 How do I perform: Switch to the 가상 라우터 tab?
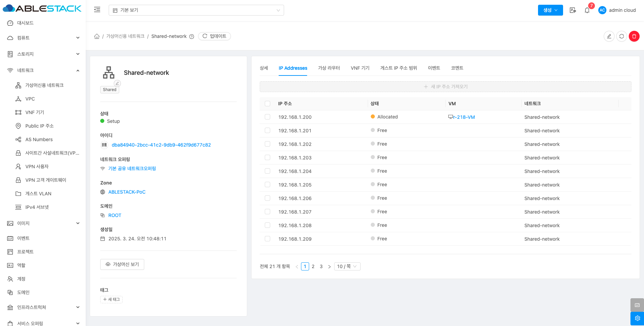[x=328, y=68]
